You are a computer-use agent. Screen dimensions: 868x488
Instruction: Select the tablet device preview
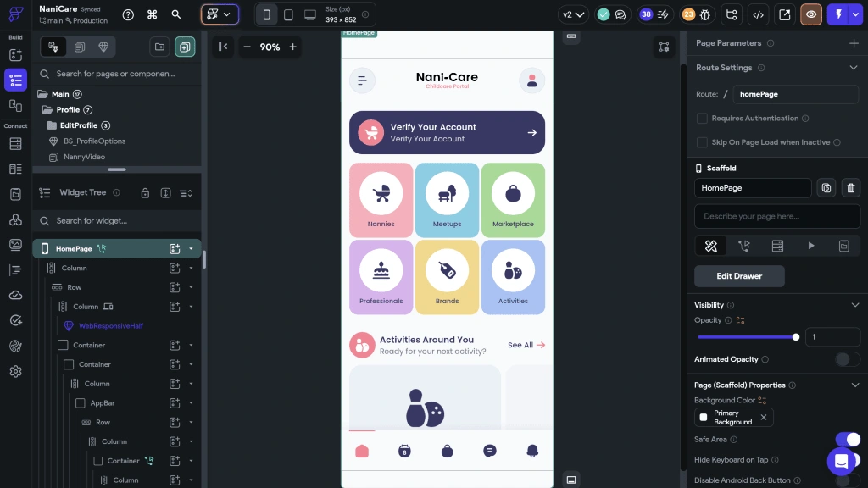[288, 15]
